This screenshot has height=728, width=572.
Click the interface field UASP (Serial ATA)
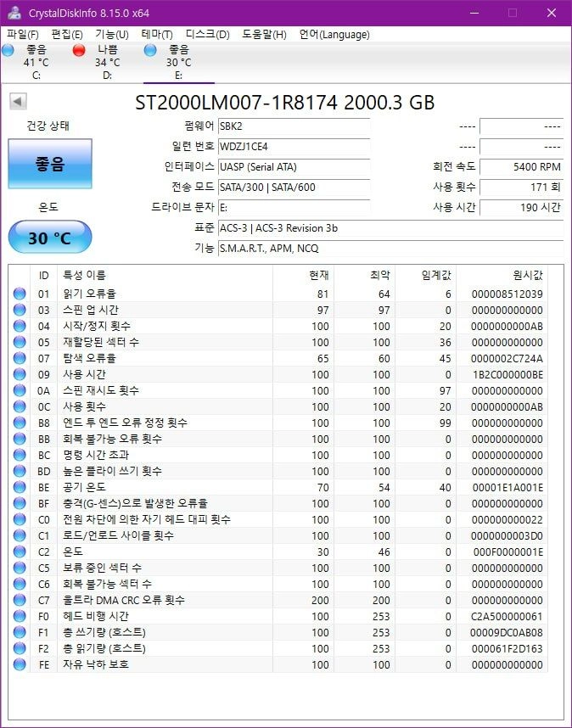click(x=294, y=167)
